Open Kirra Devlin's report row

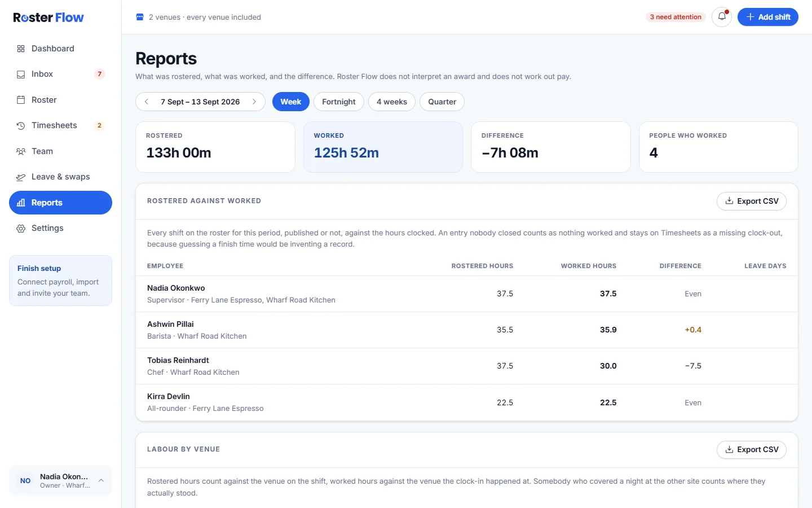467,402
